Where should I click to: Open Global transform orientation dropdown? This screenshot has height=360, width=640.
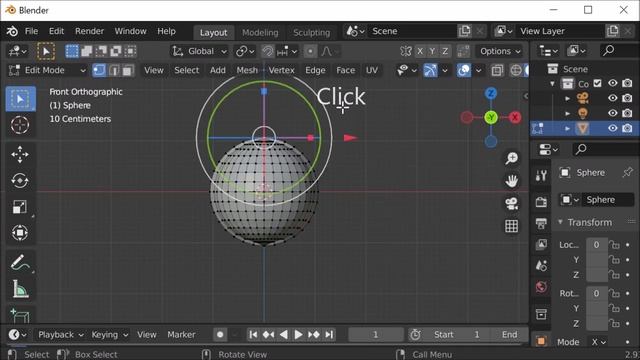click(199, 51)
